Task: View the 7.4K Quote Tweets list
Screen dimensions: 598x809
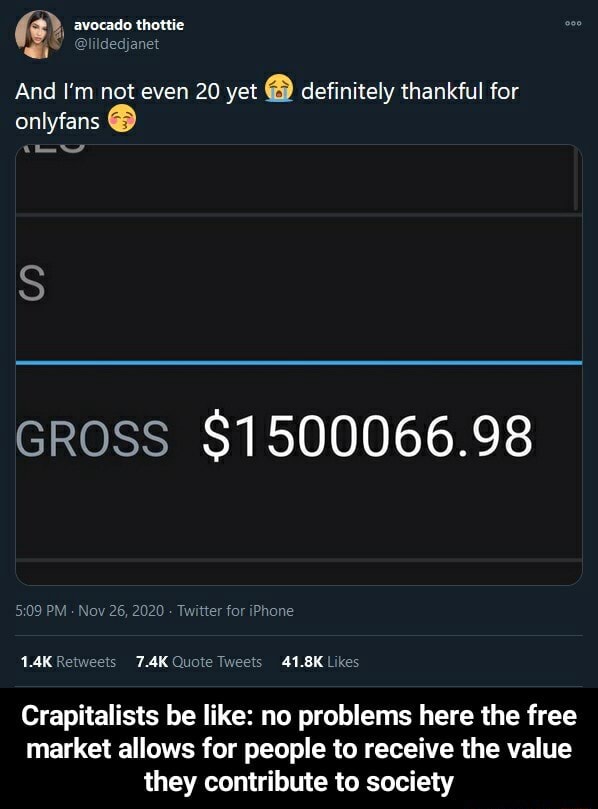Action: (x=199, y=662)
